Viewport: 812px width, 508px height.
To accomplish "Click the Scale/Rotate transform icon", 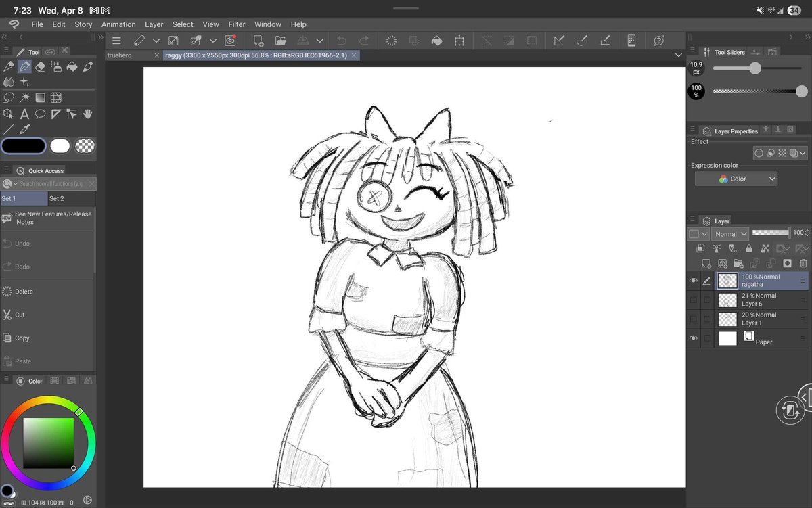I will click(459, 41).
